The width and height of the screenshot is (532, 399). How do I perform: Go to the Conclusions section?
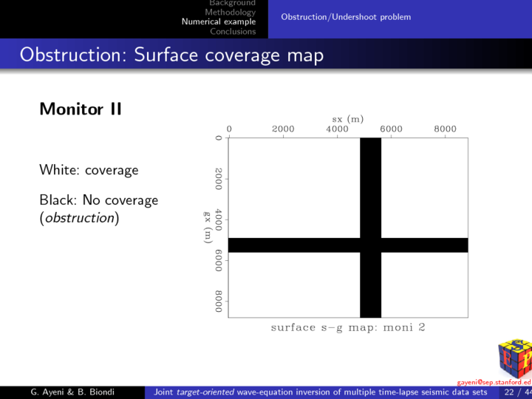pyautogui.click(x=233, y=32)
